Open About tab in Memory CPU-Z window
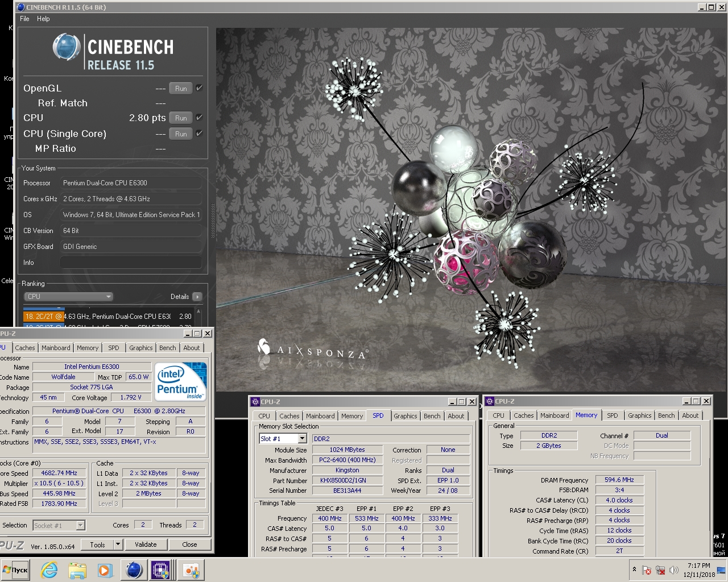The width and height of the screenshot is (728, 582). (x=690, y=415)
